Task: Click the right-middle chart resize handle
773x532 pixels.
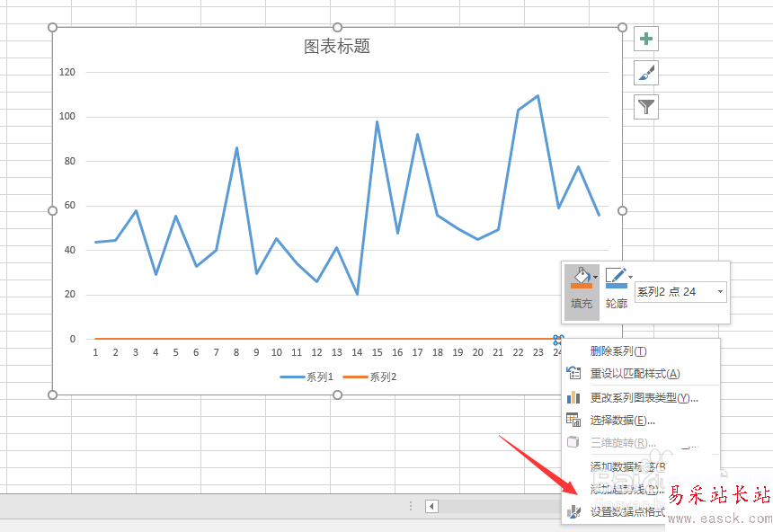Action: pyautogui.click(x=622, y=211)
